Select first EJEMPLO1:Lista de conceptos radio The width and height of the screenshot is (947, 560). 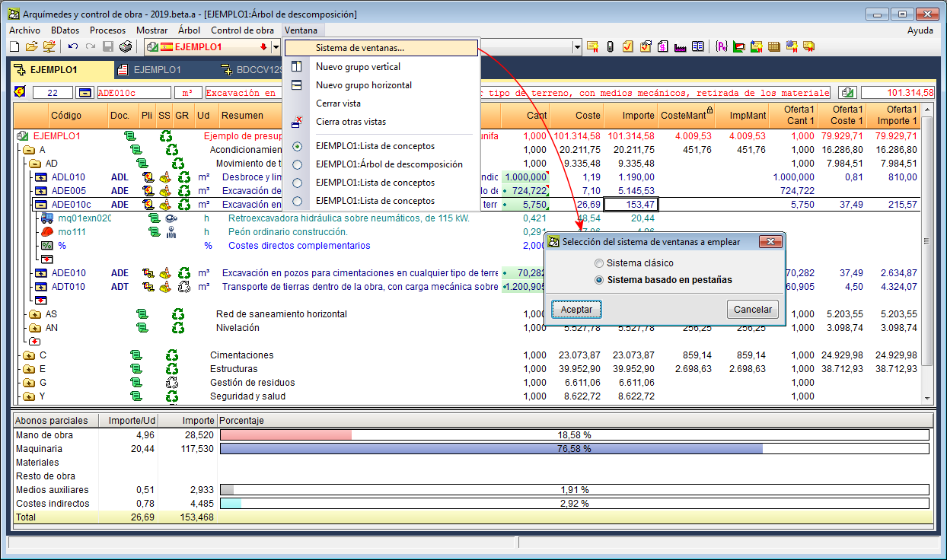pos(297,146)
